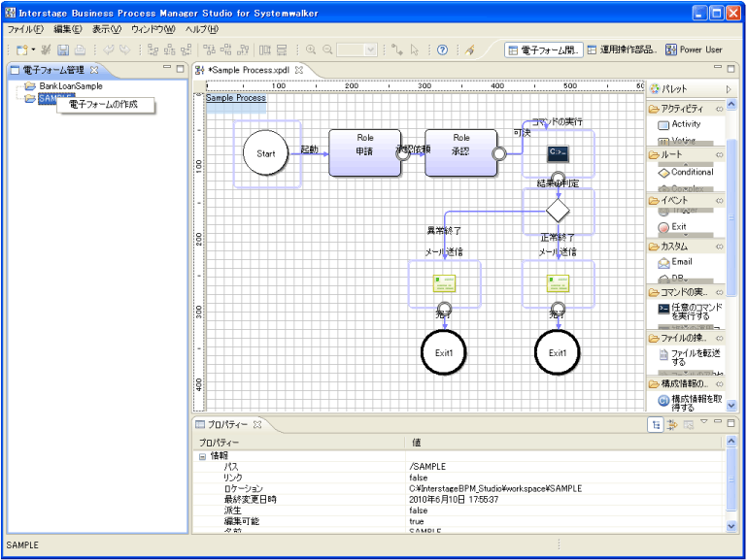Toggle advanced properties filter icon
The width and height of the screenshot is (747, 560).
[672, 425]
